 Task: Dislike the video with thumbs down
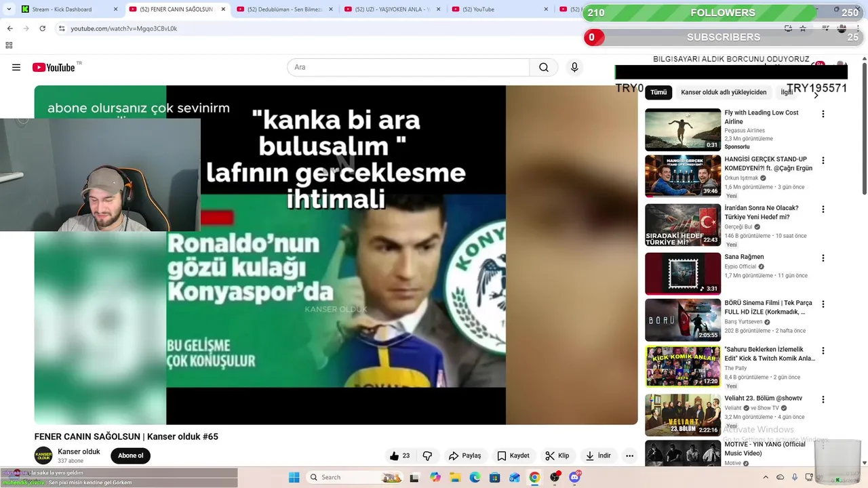[427, 456]
